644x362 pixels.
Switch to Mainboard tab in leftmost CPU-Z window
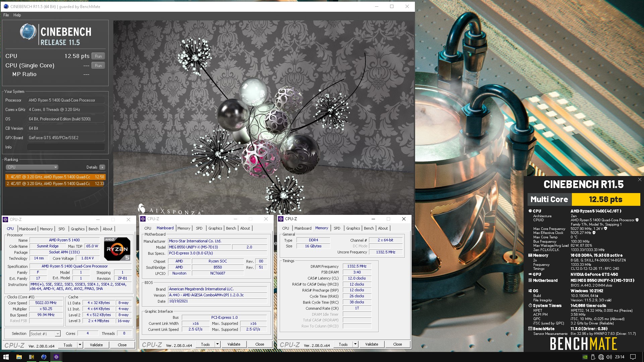28,229
